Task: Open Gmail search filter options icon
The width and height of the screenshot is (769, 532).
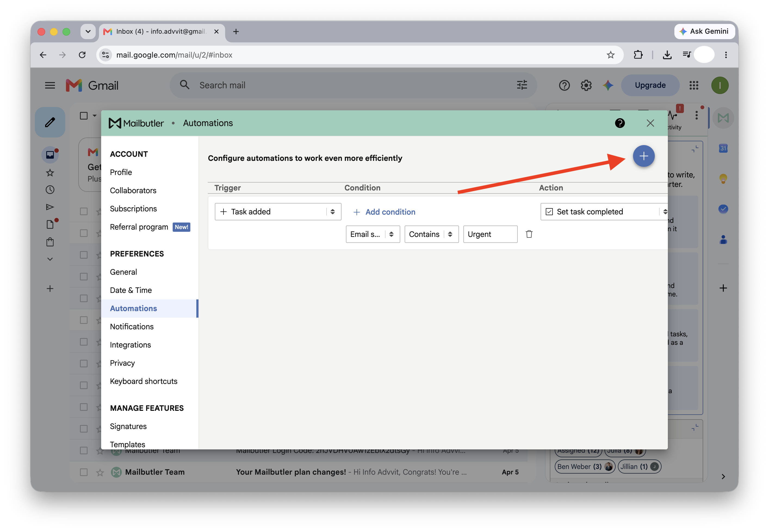Action: pyautogui.click(x=522, y=85)
